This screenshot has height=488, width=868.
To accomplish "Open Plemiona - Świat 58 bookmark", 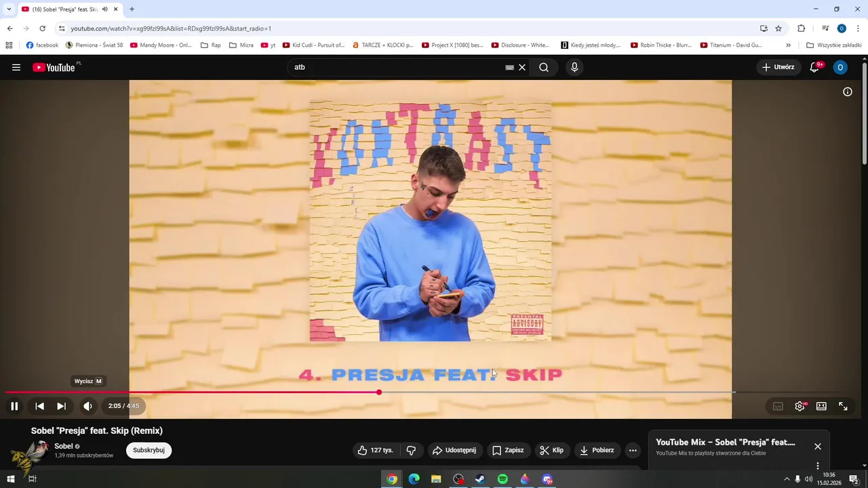I will coord(94,45).
